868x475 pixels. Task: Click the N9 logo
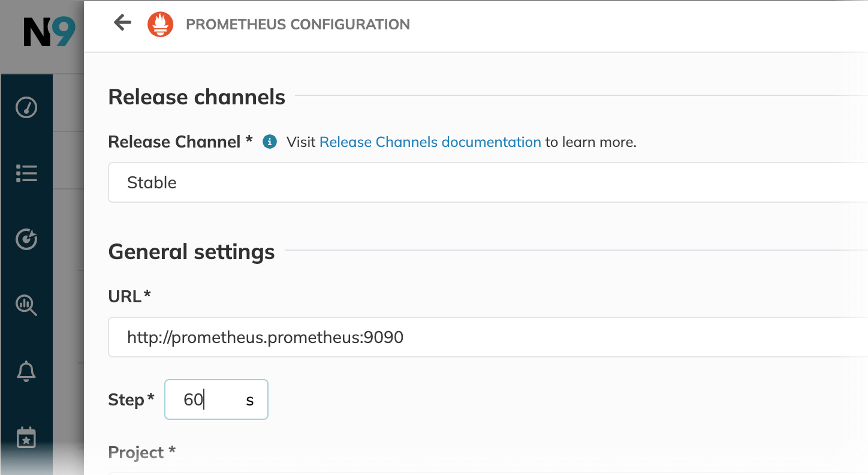(x=49, y=32)
